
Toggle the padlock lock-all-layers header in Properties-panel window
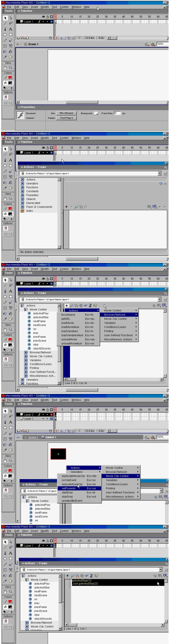[47, 17]
